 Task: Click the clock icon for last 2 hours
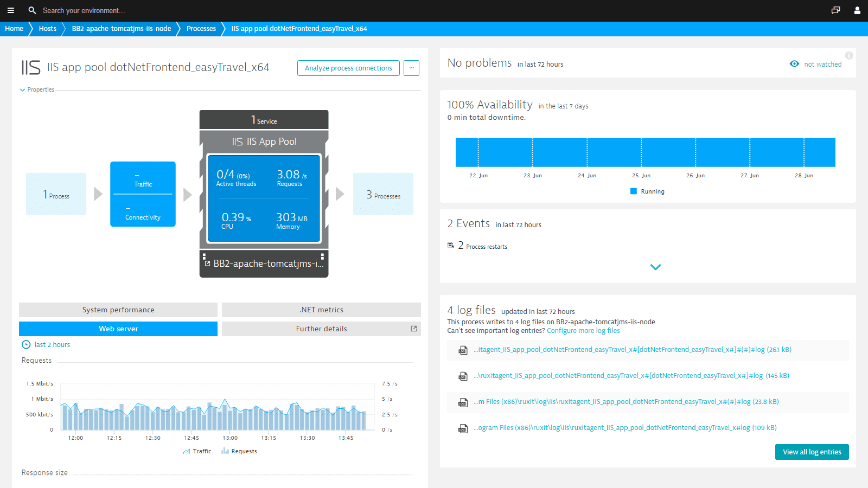click(x=26, y=344)
